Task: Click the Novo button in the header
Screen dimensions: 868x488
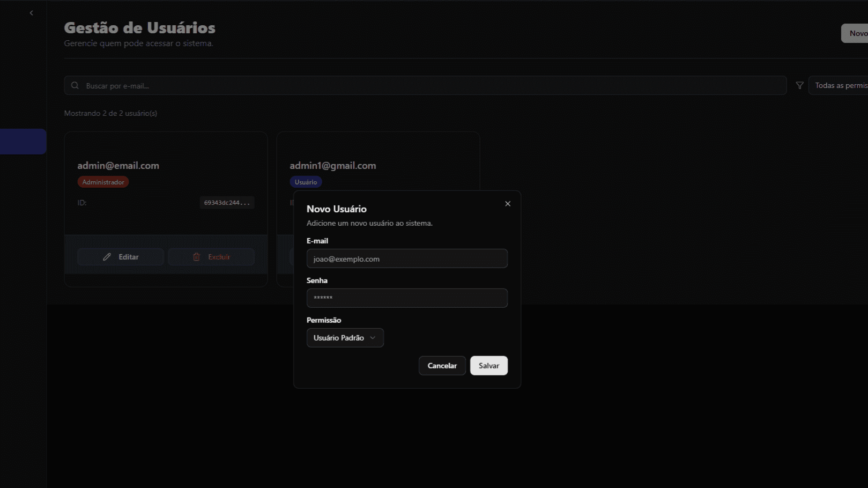Action: click(x=856, y=33)
